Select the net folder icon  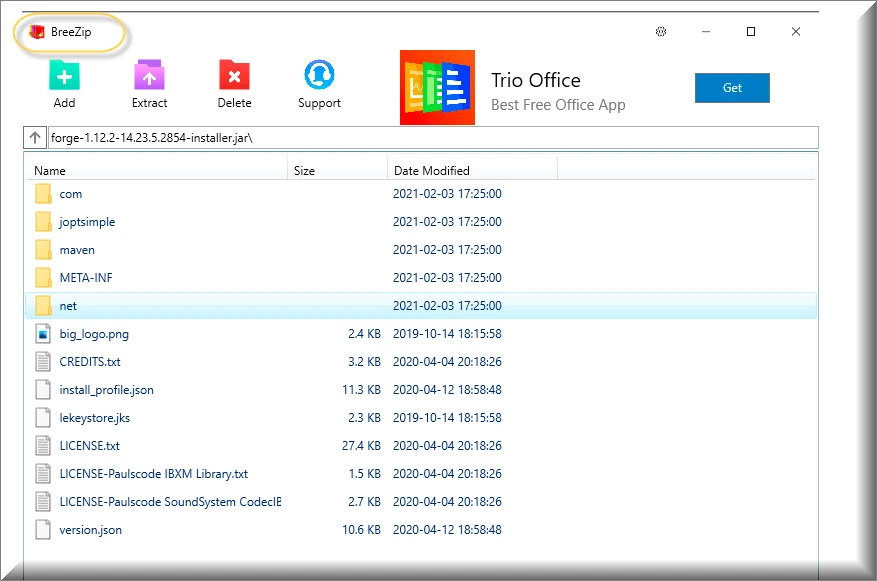coord(43,306)
